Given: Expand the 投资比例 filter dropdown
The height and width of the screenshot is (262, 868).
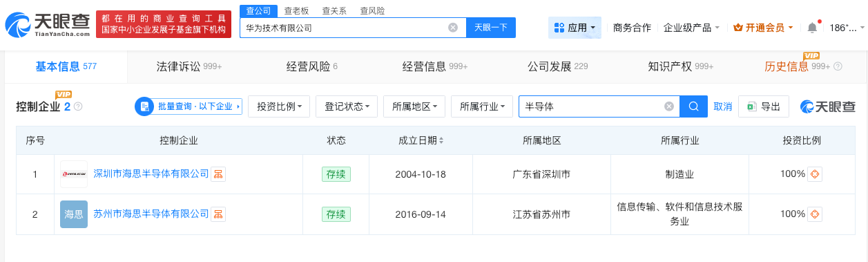Looking at the screenshot, I should pyautogui.click(x=279, y=106).
